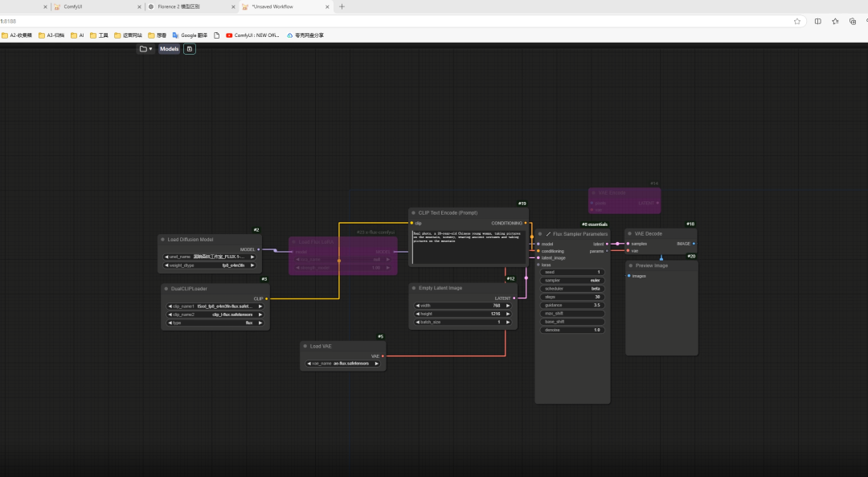Toggle collapse dot on the Load VAE node
This screenshot has width=868, height=477.
pyautogui.click(x=305, y=346)
